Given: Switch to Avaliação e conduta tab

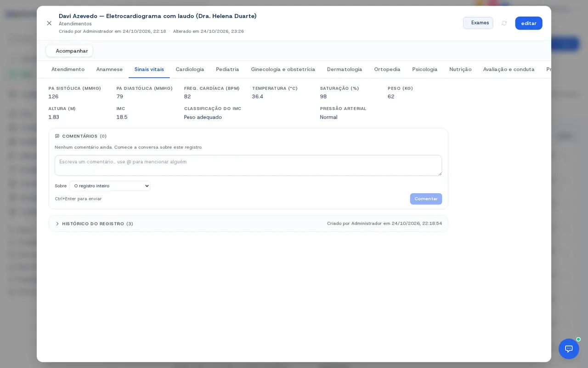Looking at the screenshot, I should (x=509, y=69).
